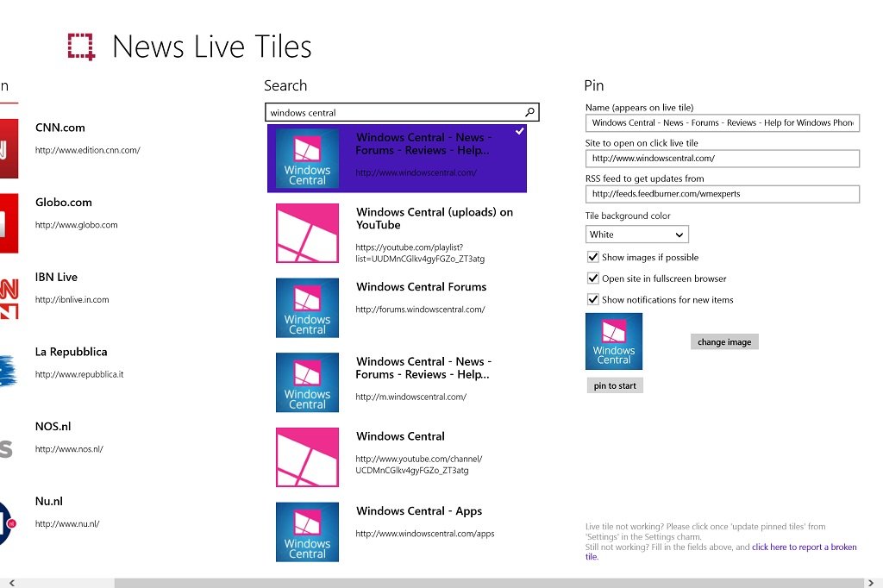This screenshot has width=883, height=588.
Task: Select Nu.nl list entry title
Action: click(x=49, y=501)
